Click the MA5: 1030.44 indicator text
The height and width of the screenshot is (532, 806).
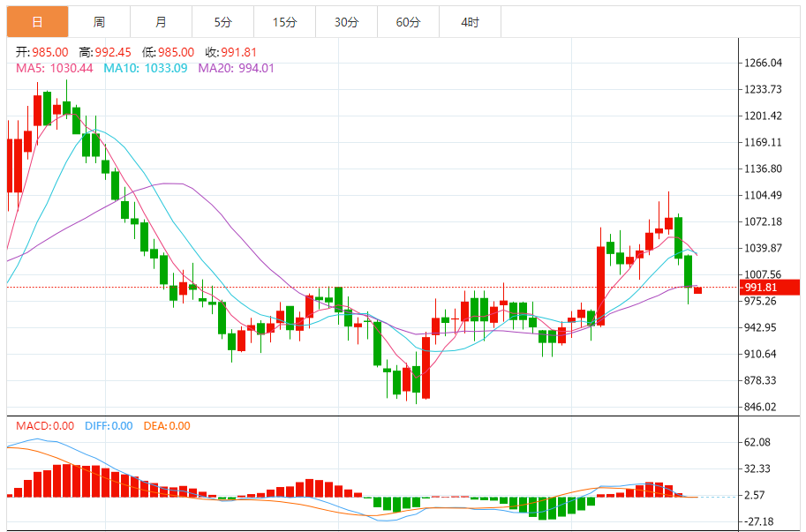coord(55,68)
